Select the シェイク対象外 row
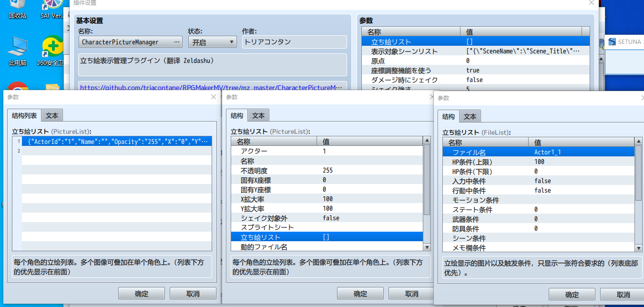The width and height of the screenshot is (644, 307). click(327, 218)
